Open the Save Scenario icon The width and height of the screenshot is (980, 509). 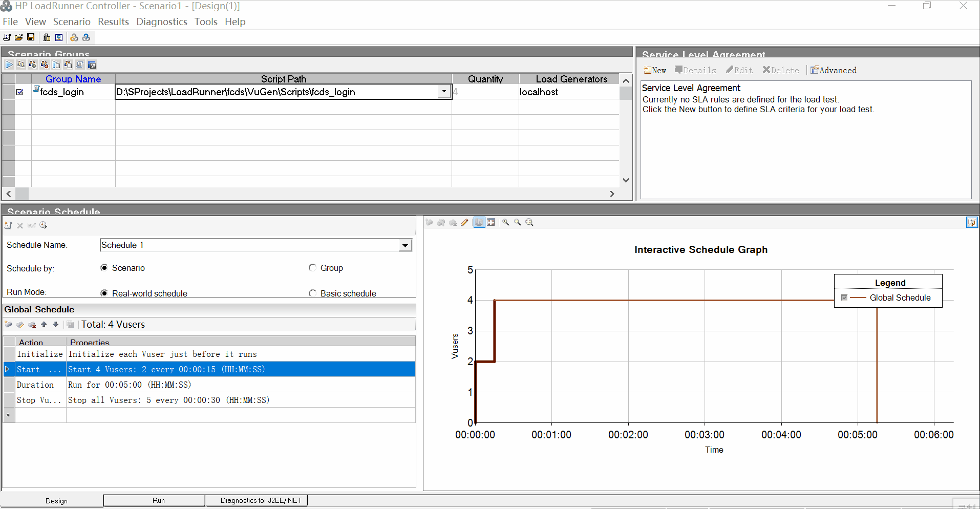(x=30, y=37)
